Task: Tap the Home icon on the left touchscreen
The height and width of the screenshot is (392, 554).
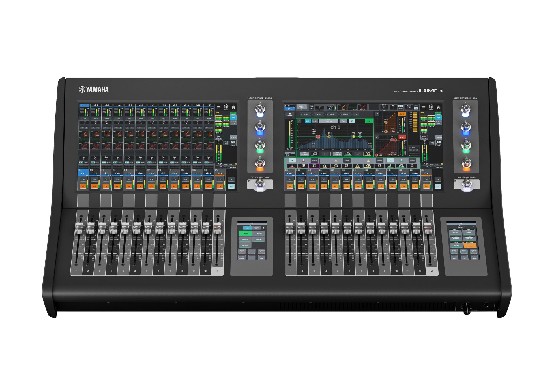Action: (x=233, y=107)
